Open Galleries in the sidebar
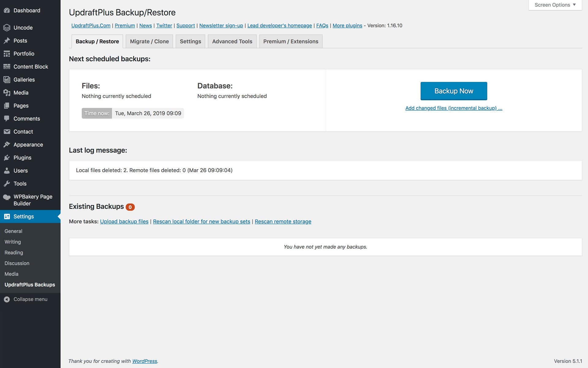Screen dimensions: 588x368 click(30, 80)
